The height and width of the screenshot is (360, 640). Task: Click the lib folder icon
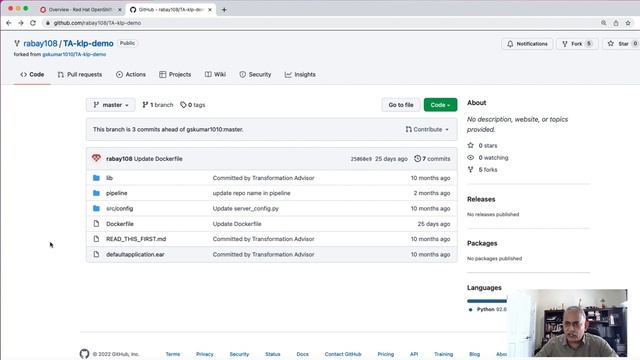point(96,178)
